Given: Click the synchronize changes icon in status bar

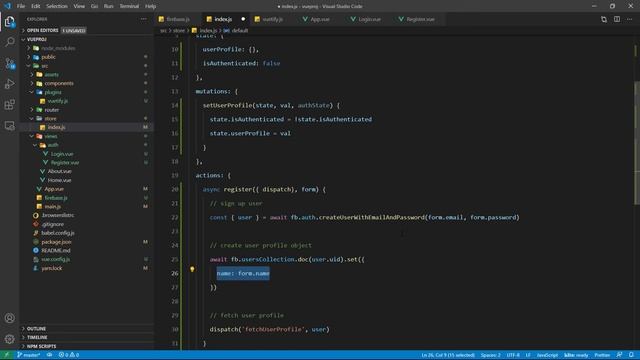Looking at the screenshot, I should coord(49,355).
